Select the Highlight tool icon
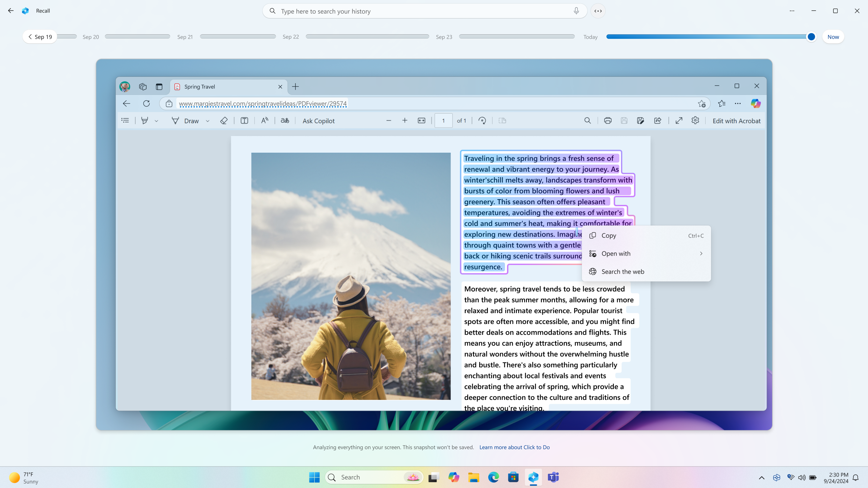 click(145, 120)
